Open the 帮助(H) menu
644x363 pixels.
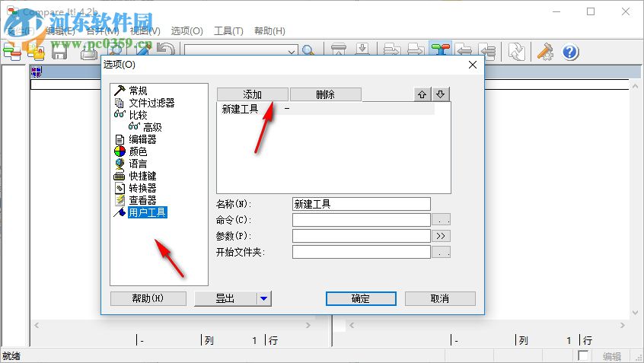[269, 30]
